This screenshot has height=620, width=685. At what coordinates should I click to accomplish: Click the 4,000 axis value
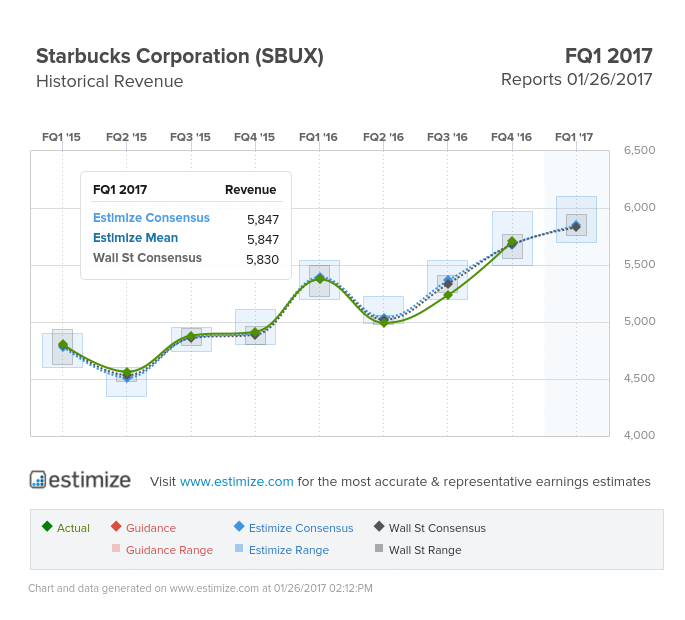[639, 435]
